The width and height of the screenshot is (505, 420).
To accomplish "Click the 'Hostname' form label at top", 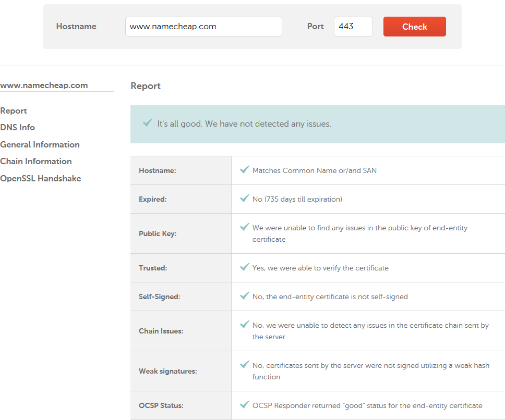I will (76, 27).
